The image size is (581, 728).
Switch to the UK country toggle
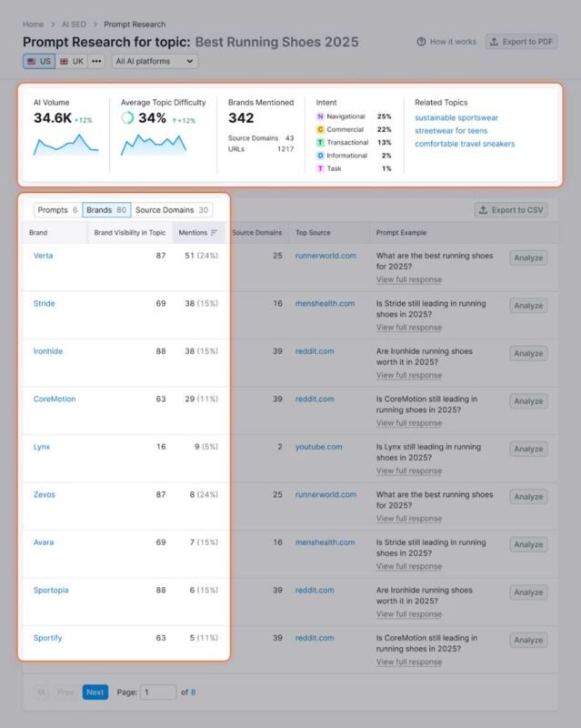(71, 61)
